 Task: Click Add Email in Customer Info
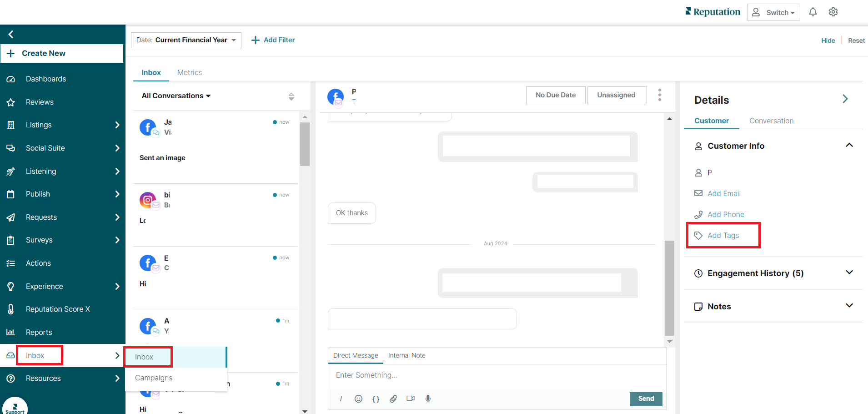(724, 193)
